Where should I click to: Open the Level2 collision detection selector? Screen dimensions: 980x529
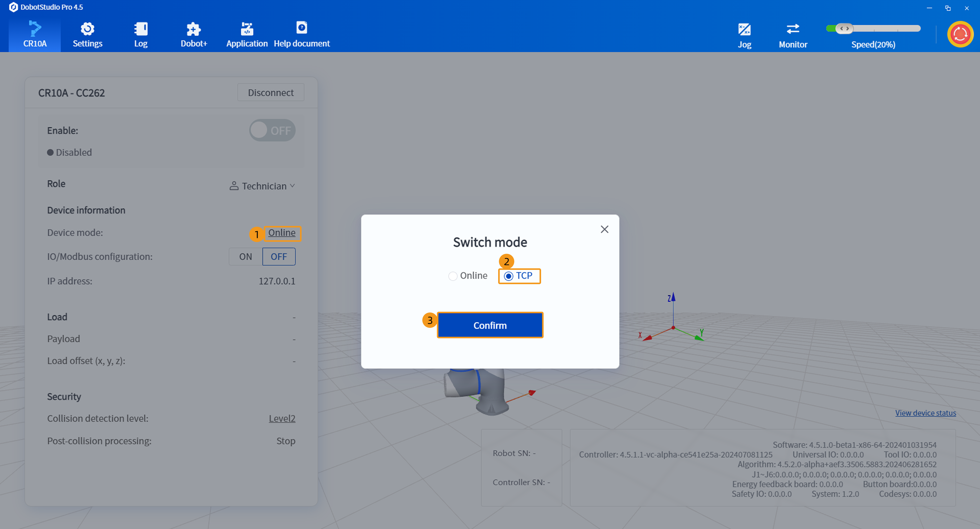282,418
